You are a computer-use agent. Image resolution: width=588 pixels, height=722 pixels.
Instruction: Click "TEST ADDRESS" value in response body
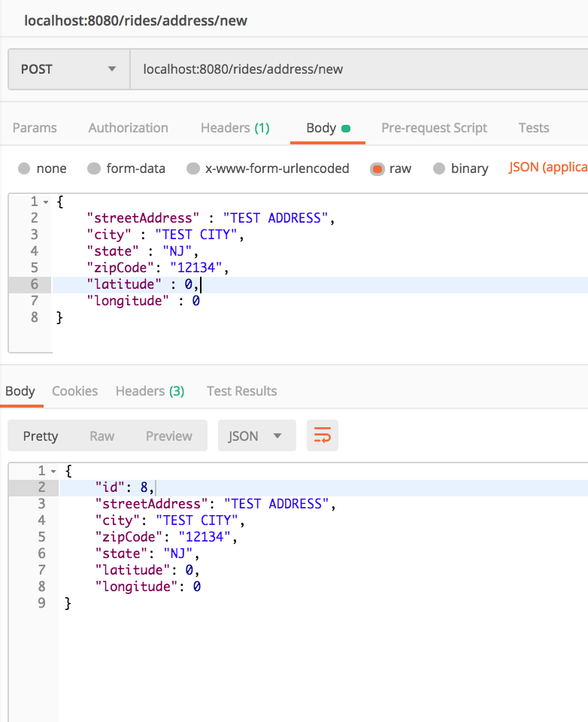click(x=276, y=504)
